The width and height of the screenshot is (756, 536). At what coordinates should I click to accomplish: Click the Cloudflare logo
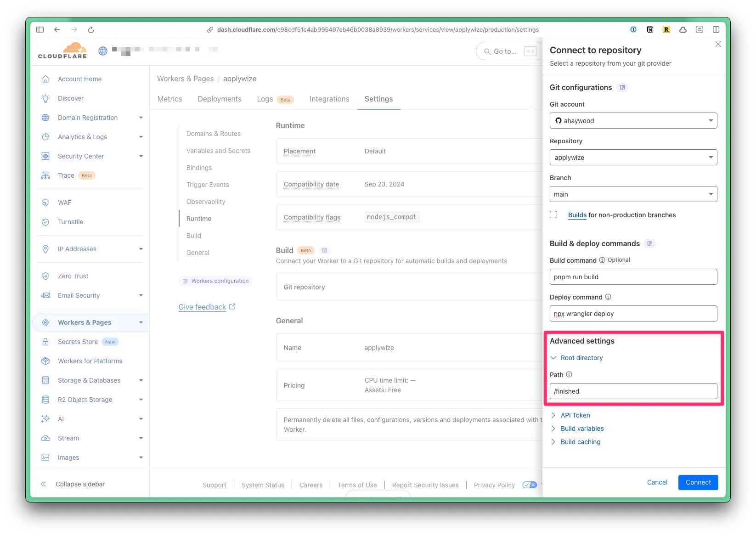(x=62, y=51)
